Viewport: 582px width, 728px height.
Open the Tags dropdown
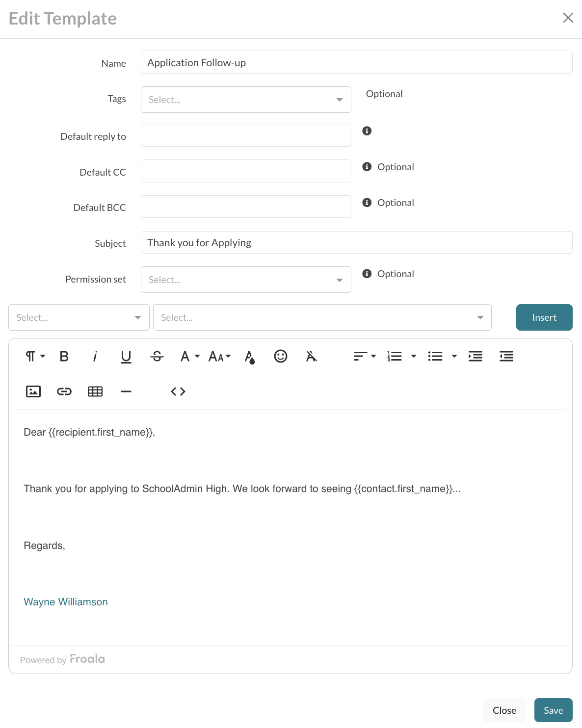246,100
